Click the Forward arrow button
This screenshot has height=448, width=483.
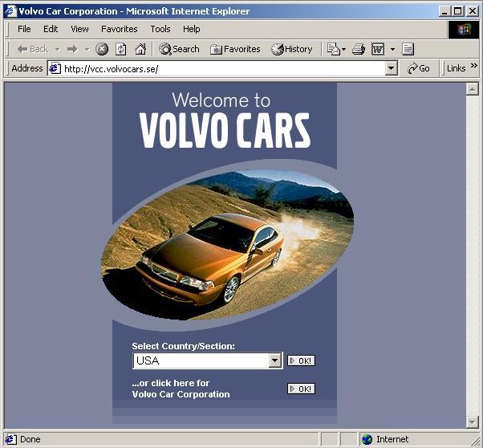pos(72,49)
